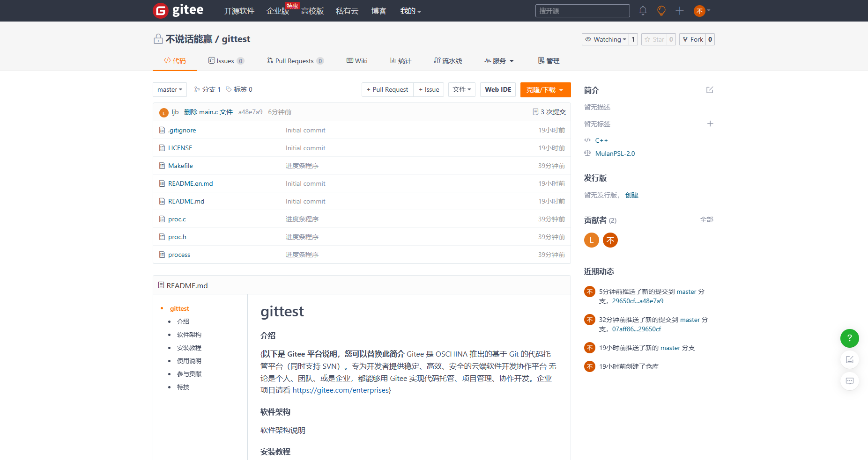Image resolution: width=868 pixels, height=460 pixels.
Task: Jump to 安装教程 in README outline
Action: [189, 348]
